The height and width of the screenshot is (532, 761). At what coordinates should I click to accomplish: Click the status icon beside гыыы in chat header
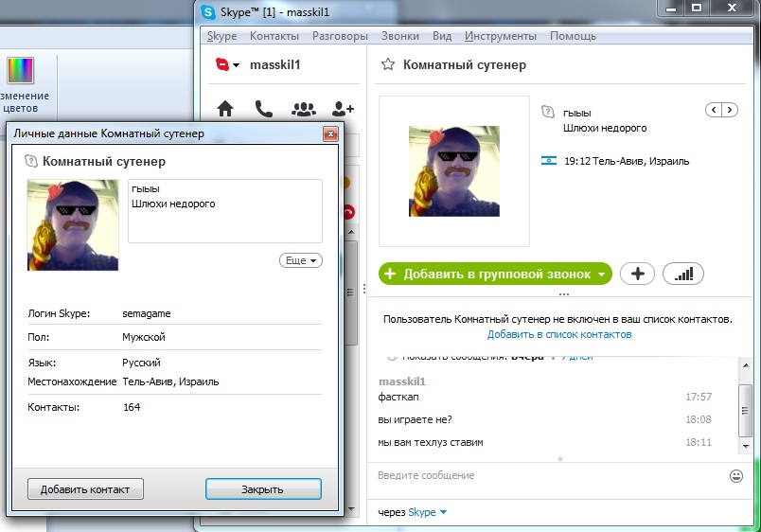click(x=548, y=112)
